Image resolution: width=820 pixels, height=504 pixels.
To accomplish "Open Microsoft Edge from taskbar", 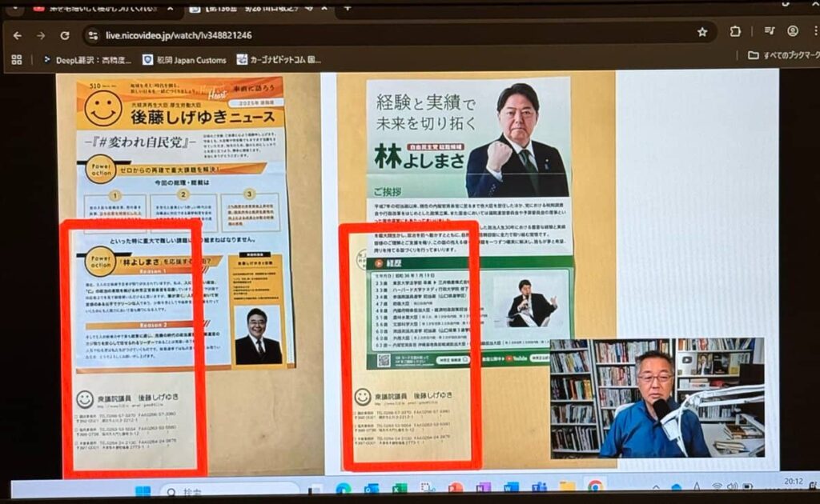I will (x=343, y=489).
